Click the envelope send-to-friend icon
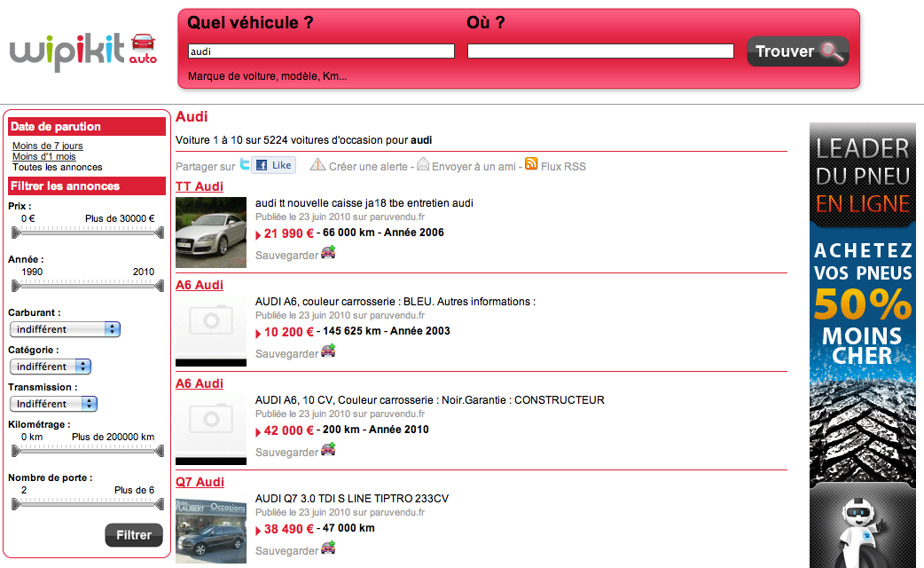924x568 pixels. [x=423, y=164]
